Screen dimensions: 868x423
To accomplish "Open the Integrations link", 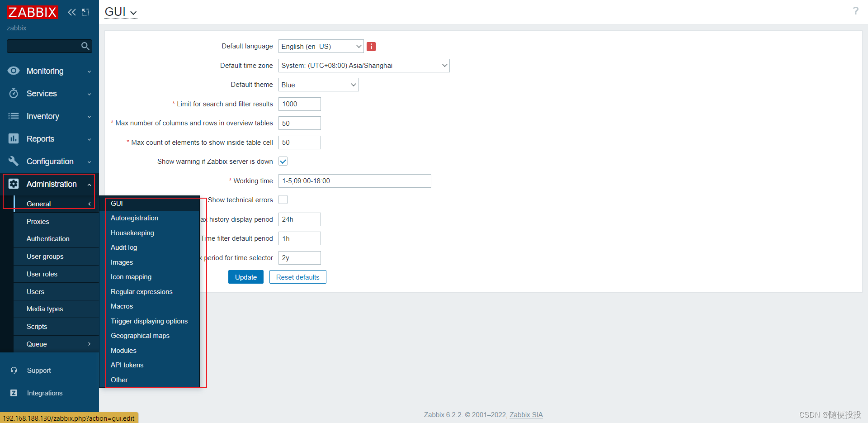I will click(45, 393).
